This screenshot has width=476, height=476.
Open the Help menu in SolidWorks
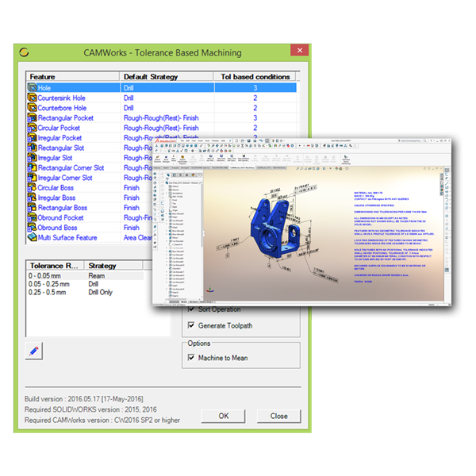click(223, 141)
